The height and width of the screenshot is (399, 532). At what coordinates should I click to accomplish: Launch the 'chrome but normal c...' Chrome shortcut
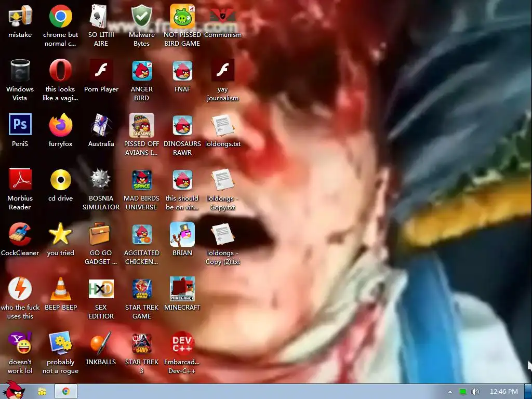(x=60, y=16)
